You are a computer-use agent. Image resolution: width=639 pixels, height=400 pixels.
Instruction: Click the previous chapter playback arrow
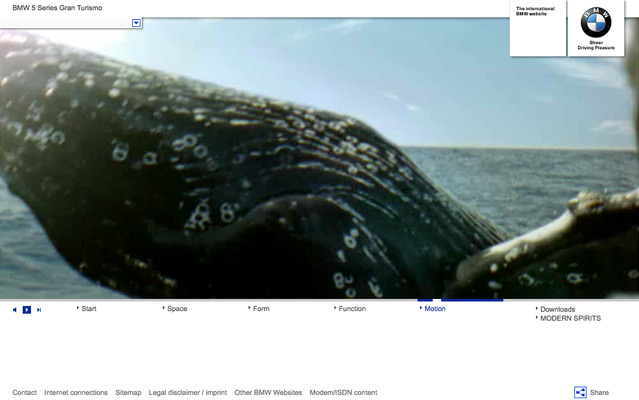coord(15,310)
